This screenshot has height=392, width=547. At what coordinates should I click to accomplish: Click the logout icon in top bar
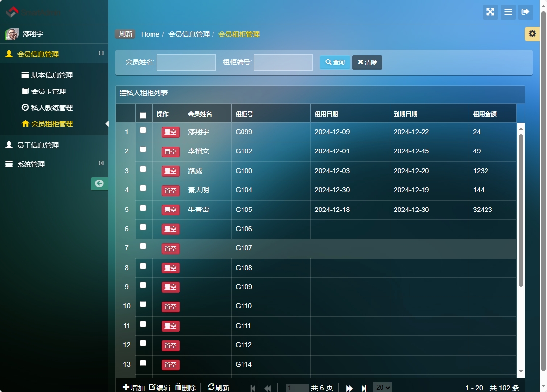525,12
